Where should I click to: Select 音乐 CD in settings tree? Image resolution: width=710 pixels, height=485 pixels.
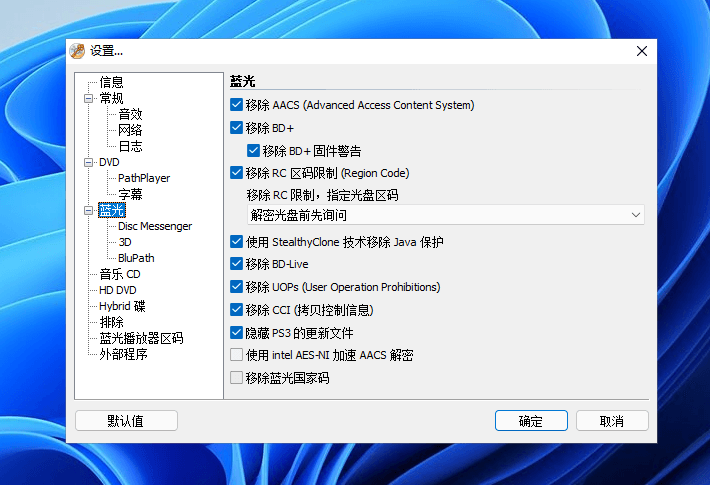click(x=120, y=274)
